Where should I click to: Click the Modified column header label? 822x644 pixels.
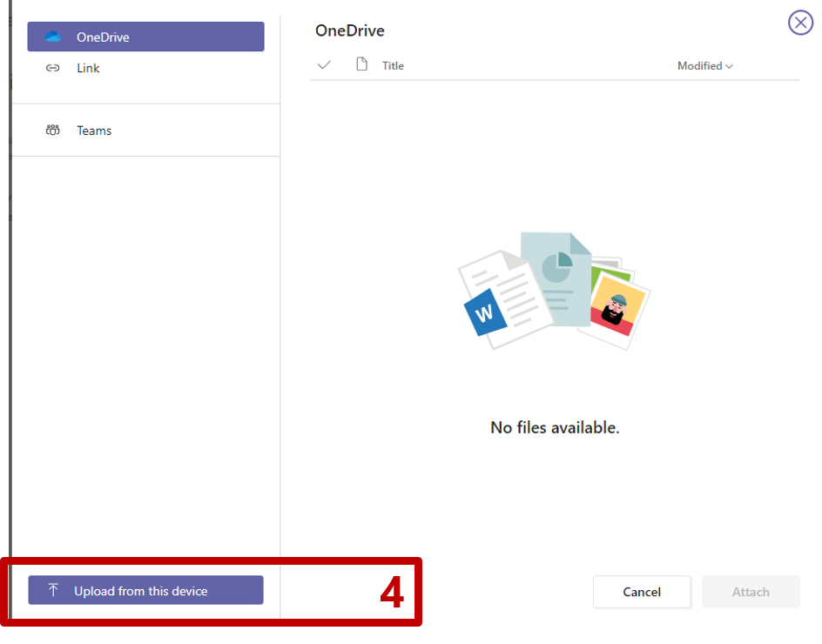click(x=699, y=66)
